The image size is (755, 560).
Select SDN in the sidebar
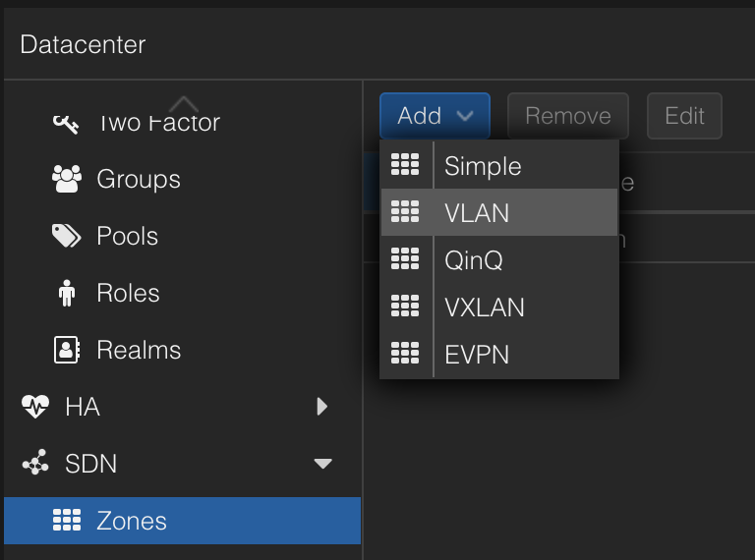pos(183,463)
